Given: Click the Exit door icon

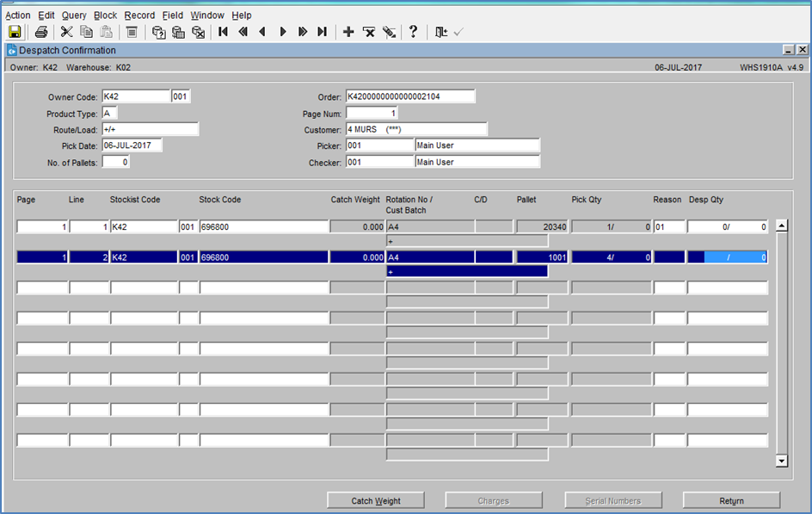Looking at the screenshot, I should [x=440, y=32].
